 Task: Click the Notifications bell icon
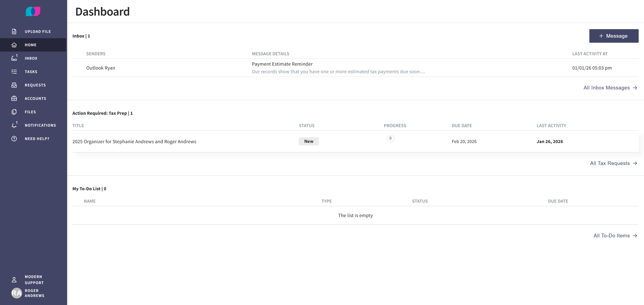[14, 125]
